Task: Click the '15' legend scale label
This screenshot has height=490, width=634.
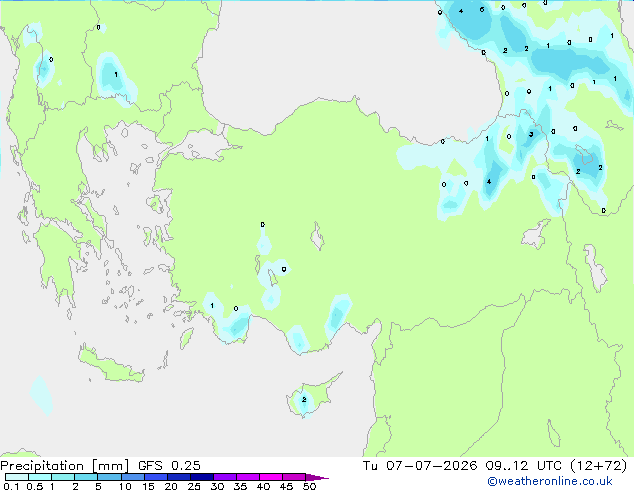Action: pos(148,486)
